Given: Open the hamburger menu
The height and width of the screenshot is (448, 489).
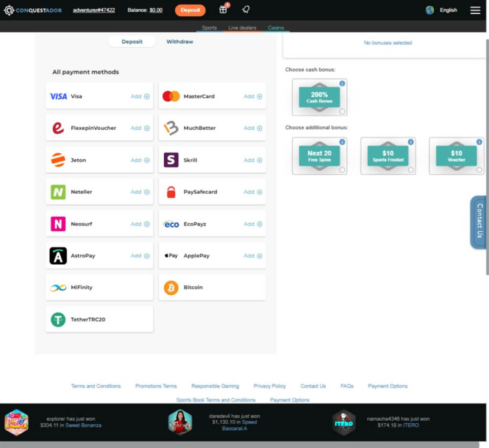Looking at the screenshot, I should coord(475,10).
